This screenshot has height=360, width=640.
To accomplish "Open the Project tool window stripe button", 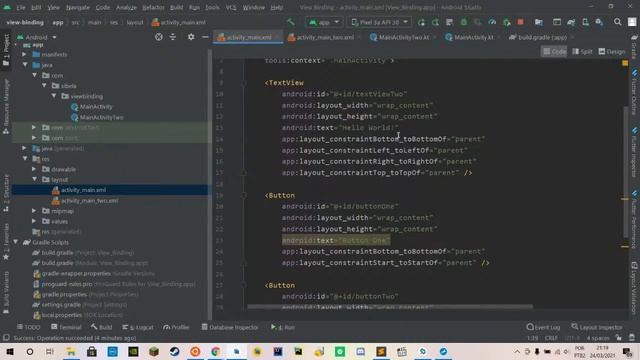I will (6, 50).
